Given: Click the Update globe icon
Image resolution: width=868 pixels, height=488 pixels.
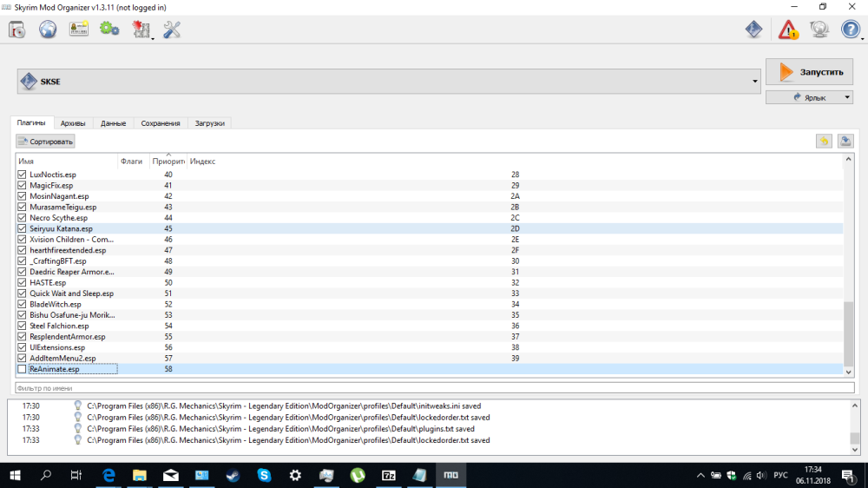Looking at the screenshot, I should (x=819, y=30).
